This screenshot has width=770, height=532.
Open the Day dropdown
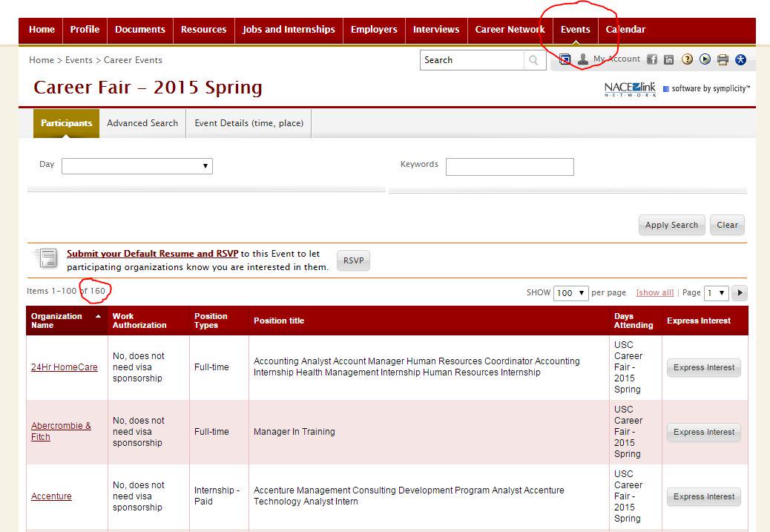[137, 166]
